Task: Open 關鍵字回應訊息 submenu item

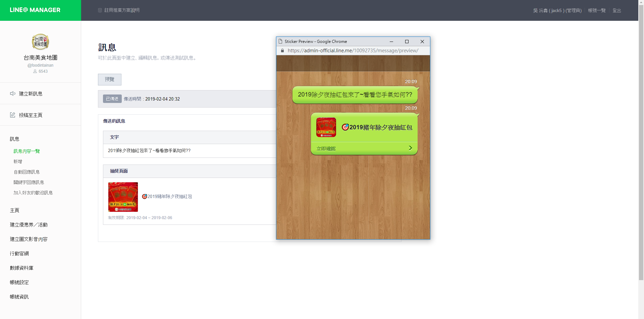Action: 29,182
